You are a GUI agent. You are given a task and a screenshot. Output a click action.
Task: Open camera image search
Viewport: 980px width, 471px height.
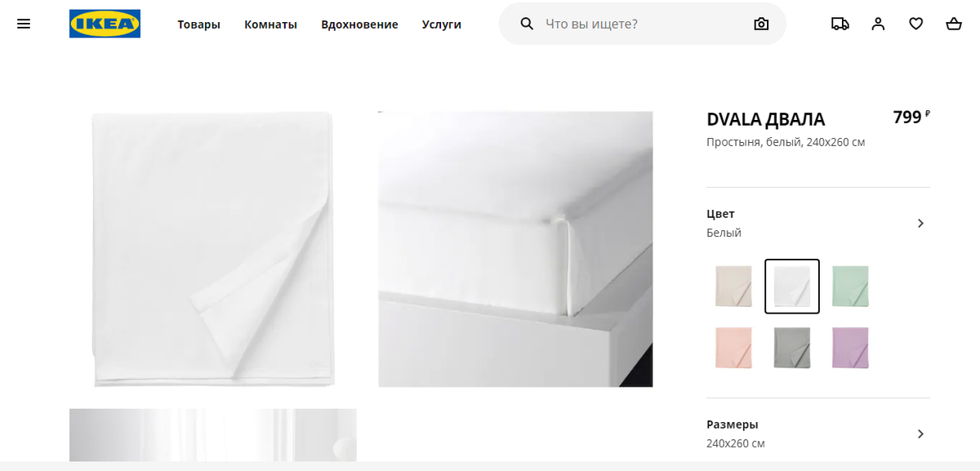761,24
